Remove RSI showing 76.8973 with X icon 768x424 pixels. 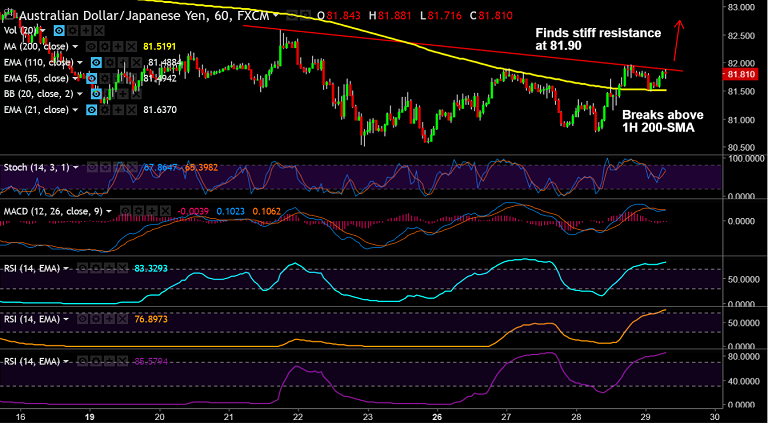pyautogui.click(x=122, y=319)
